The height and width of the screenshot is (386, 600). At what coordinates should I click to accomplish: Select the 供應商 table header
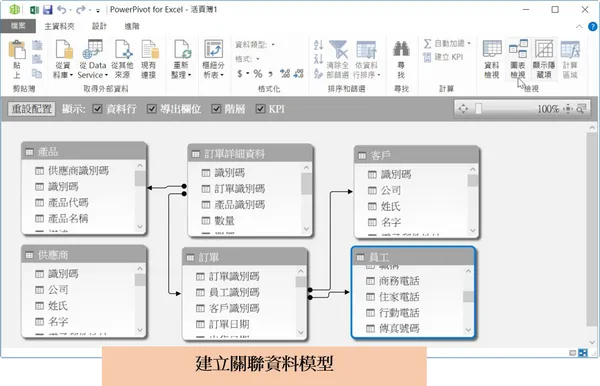pos(84,255)
